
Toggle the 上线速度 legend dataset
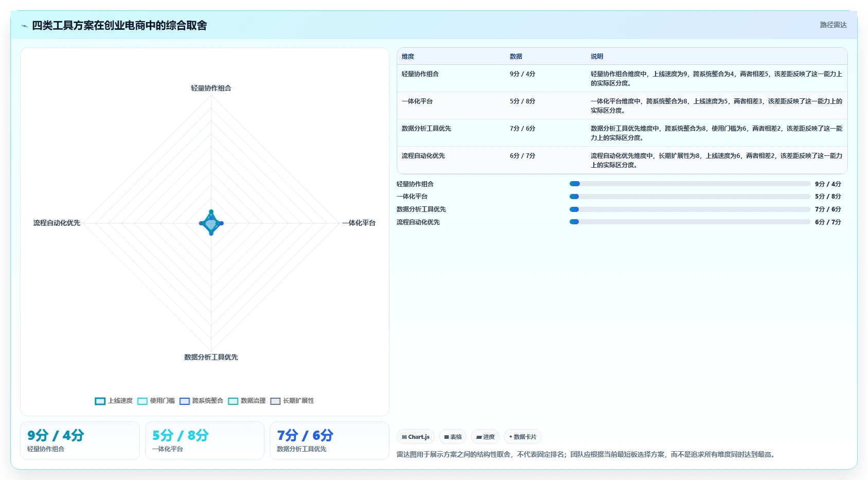[x=114, y=401]
